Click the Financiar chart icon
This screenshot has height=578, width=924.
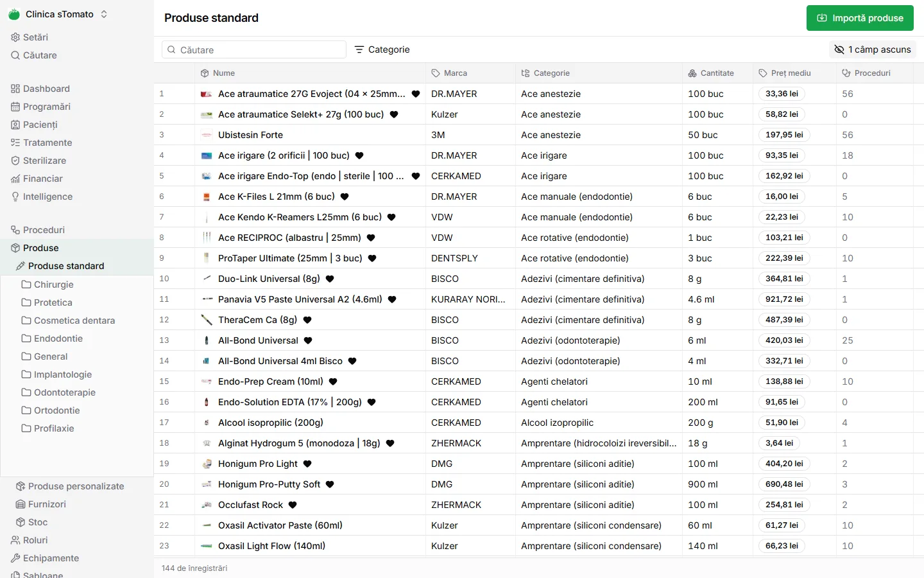coord(15,179)
